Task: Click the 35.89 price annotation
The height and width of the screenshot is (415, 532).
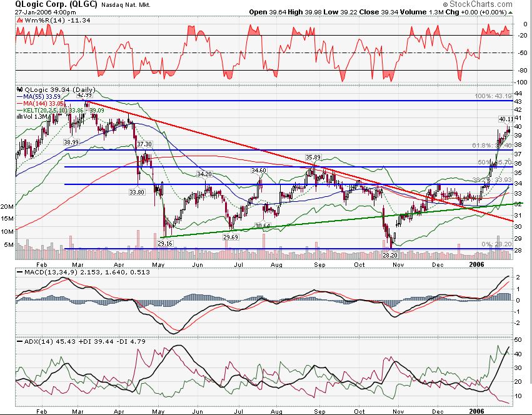Action: (x=313, y=157)
